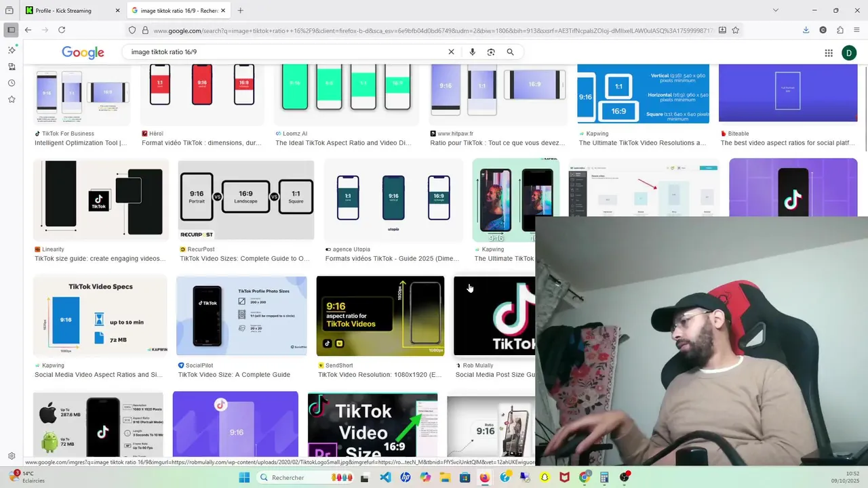The image size is (868, 488).
Task: Open sidebar bookmarks star icon
Action: coord(12,99)
